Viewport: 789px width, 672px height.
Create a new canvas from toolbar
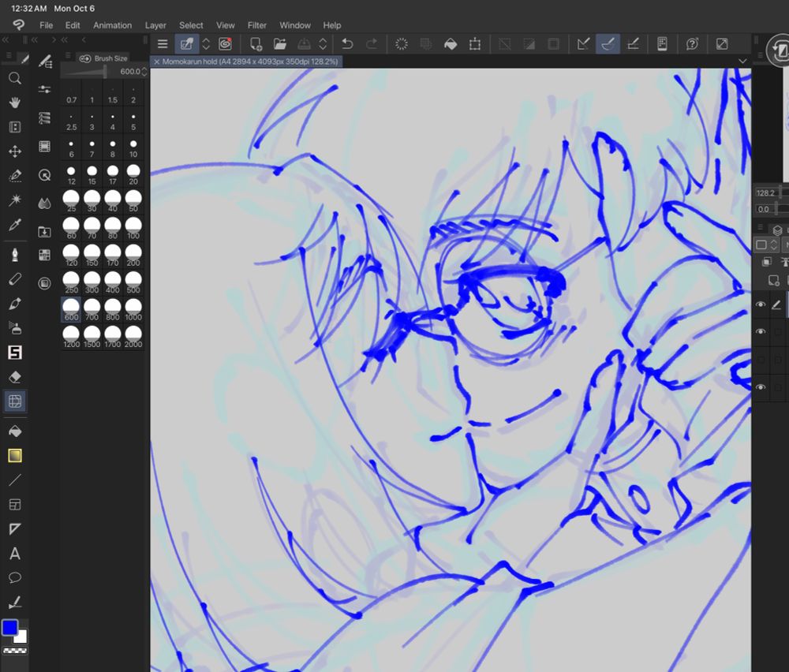tap(256, 44)
